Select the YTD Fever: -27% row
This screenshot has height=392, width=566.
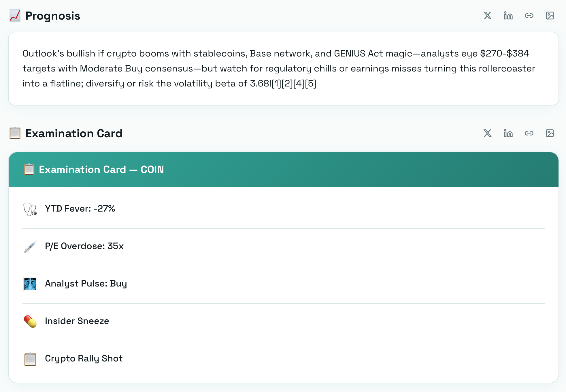coord(80,208)
